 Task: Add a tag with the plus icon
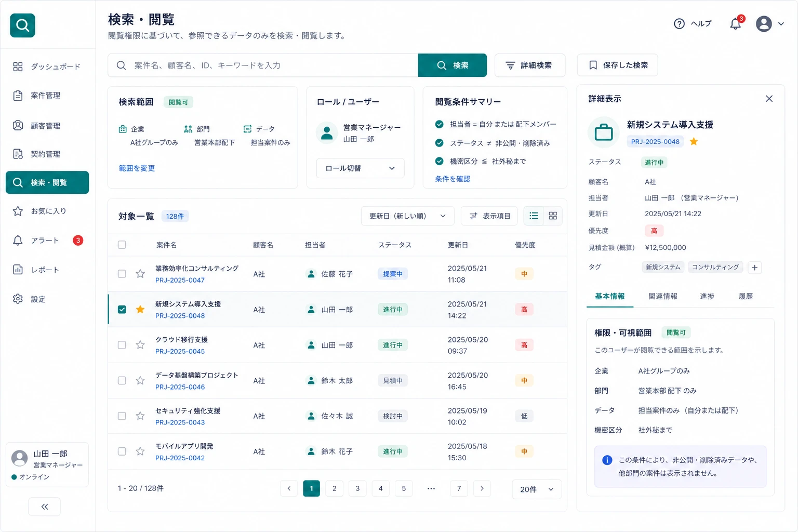[x=755, y=268]
